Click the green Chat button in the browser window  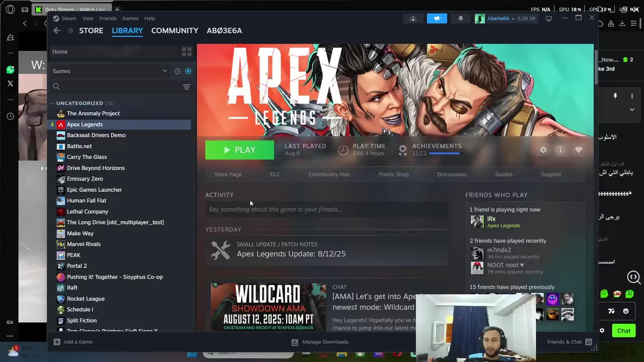[x=624, y=331]
